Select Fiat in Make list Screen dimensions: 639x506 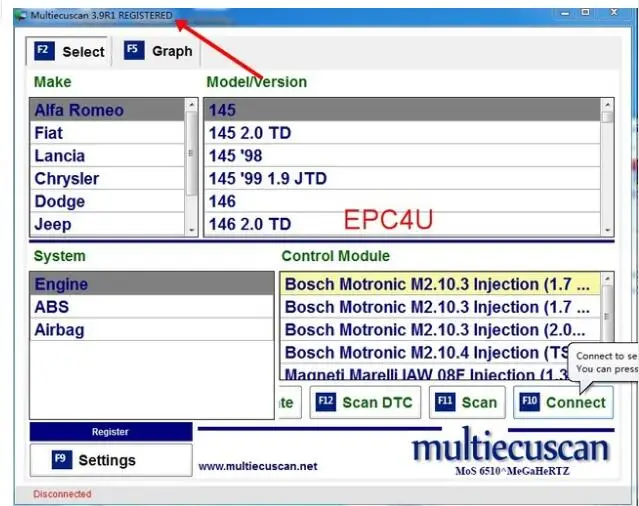click(107, 133)
